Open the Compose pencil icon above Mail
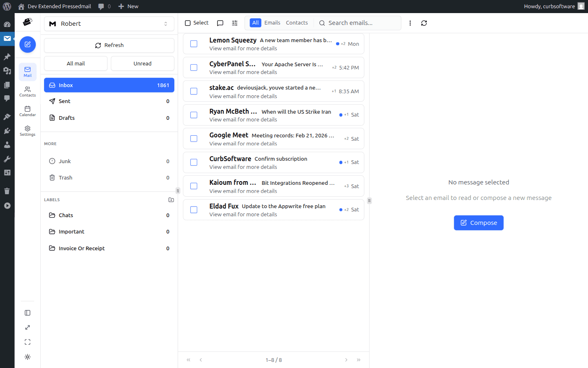Image resolution: width=588 pixels, height=368 pixels. pos(27,44)
